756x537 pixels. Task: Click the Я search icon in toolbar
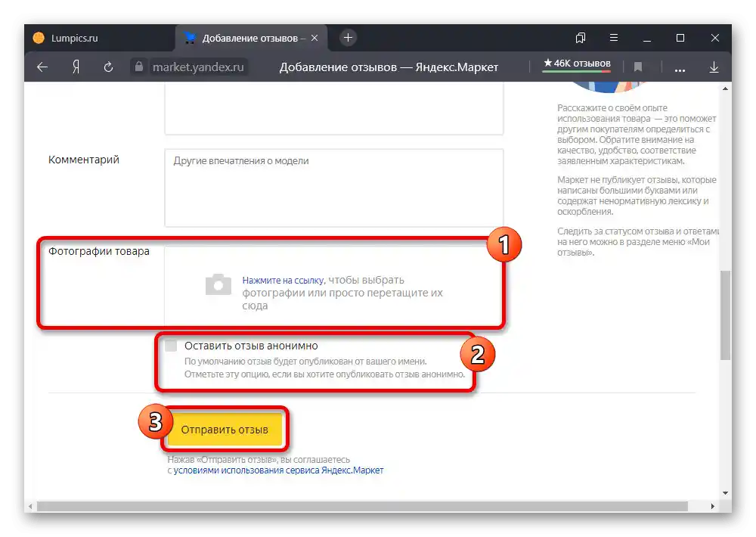click(75, 67)
